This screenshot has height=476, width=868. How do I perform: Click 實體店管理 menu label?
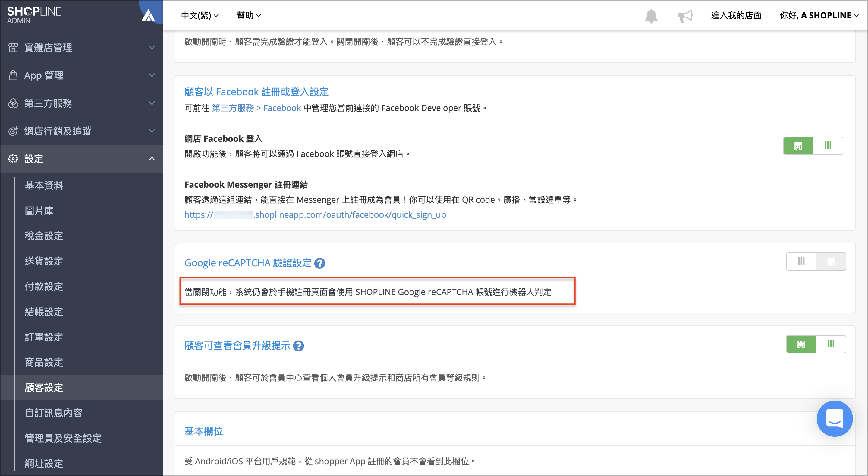48,48
